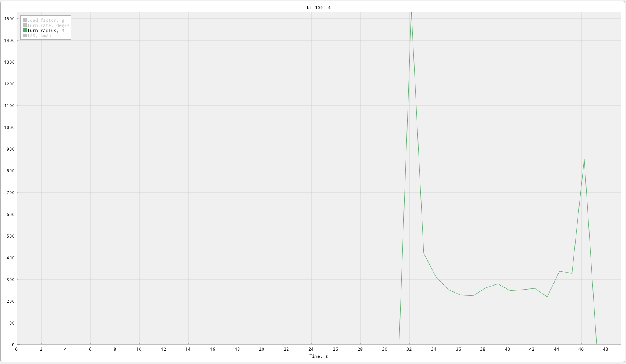Hide the series via "Turn radius, m" label
Image resolution: width=626 pixels, height=364 pixels.
(x=46, y=31)
